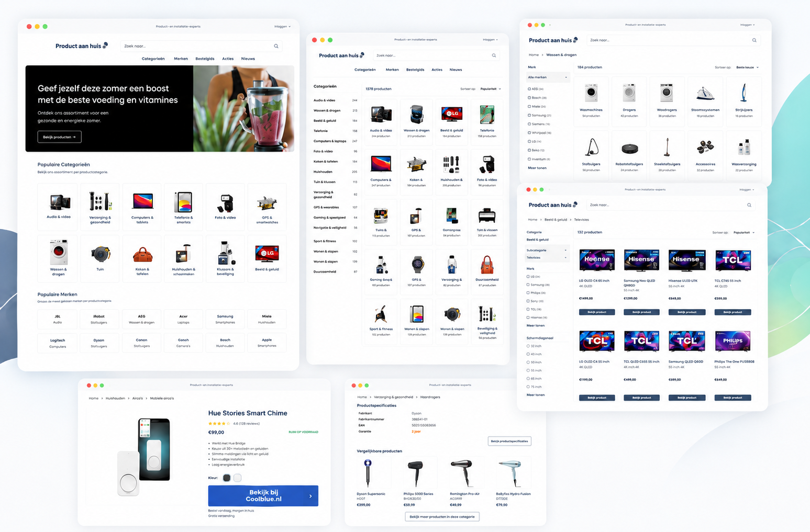
Task: Open the Computers & tablets tile on the homepage
Action: (x=142, y=207)
